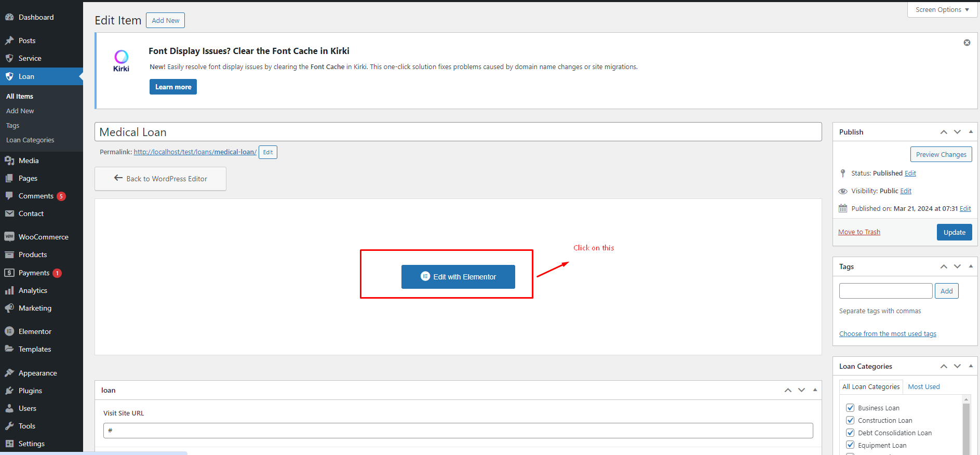This screenshot has width=980, height=455.
Task: Edit the Visibility link
Action: [906, 191]
